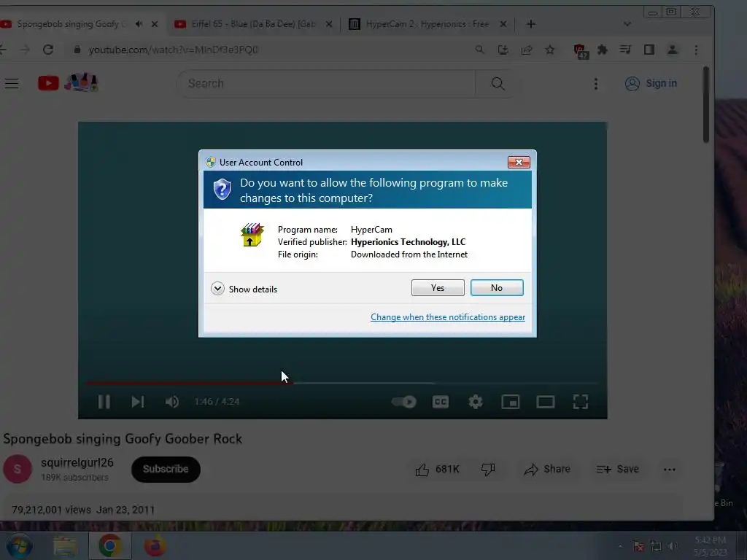This screenshot has width=747, height=560.
Task: Save the video to playlist
Action: coord(617,470)
